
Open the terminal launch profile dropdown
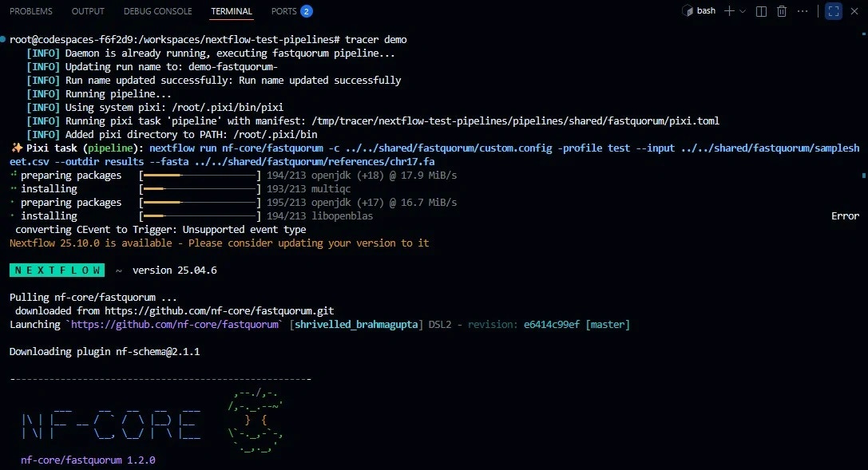(743, 10)
